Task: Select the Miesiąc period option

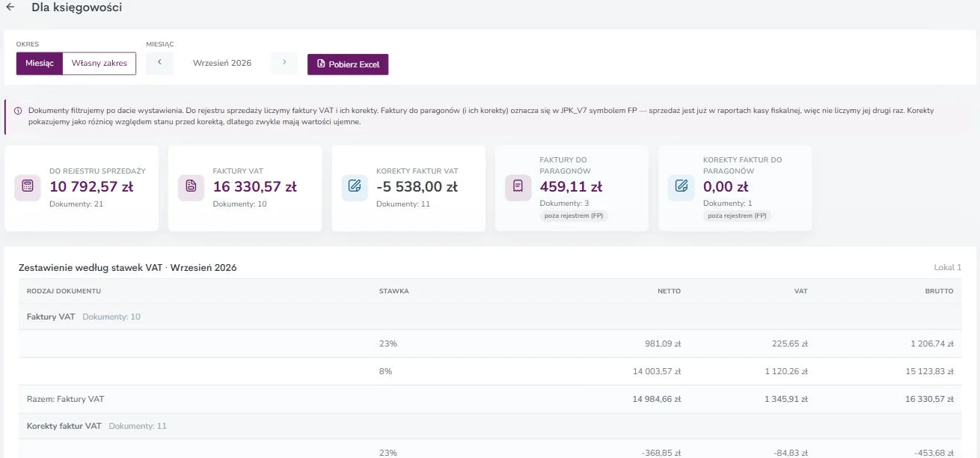Action: (40, 64)
